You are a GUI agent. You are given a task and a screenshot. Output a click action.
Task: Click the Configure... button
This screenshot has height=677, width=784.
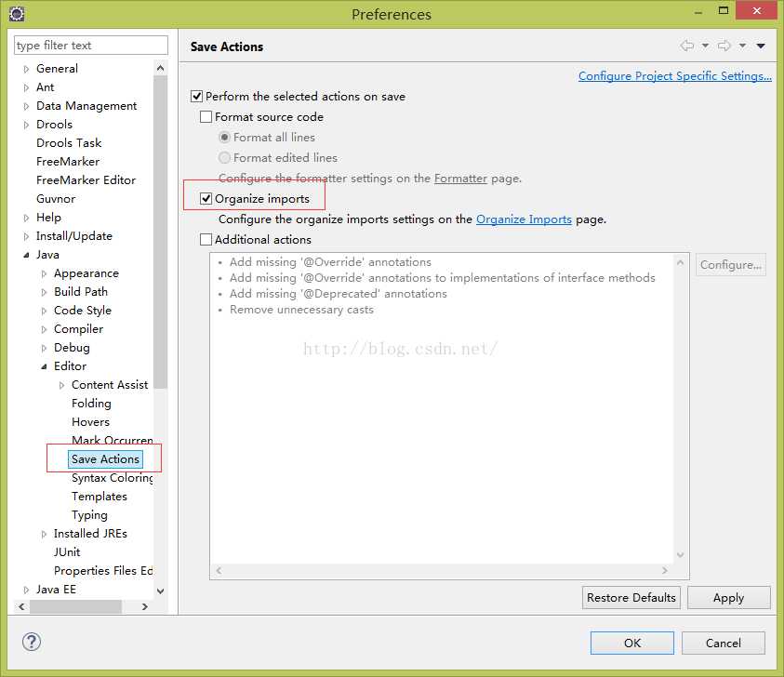[x=730, y=264]
